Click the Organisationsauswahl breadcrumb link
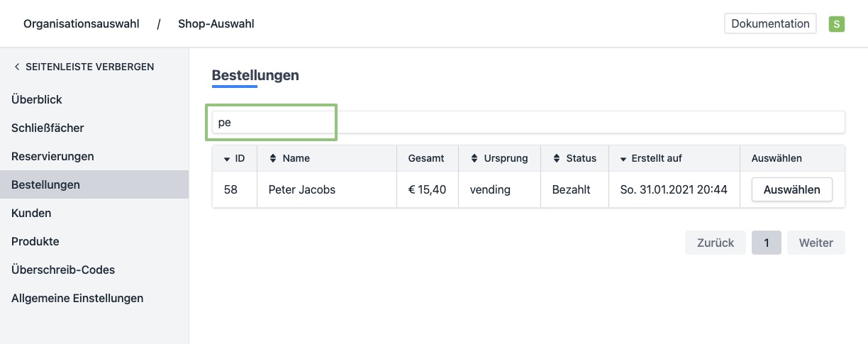 (x=81, y=24)
